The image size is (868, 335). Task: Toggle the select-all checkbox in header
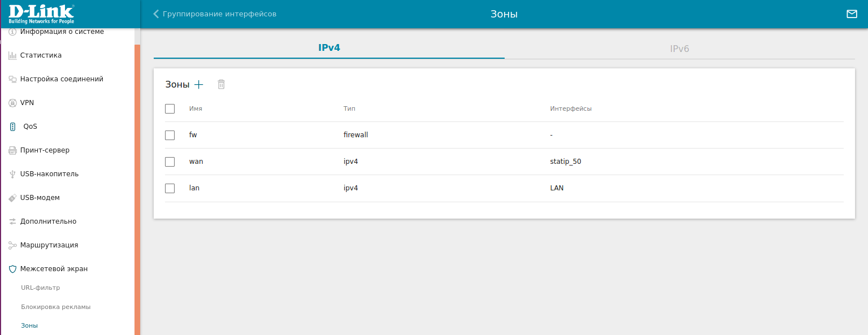point(170,108)
